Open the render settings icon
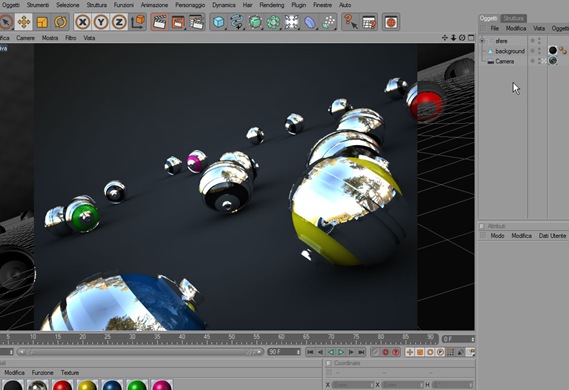Viewport: 569px width, 390px height. click(x=196, y=22)
